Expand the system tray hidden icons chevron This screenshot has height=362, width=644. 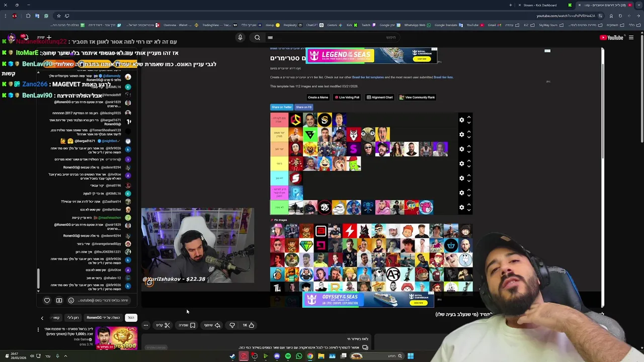[x=65, y=356]
